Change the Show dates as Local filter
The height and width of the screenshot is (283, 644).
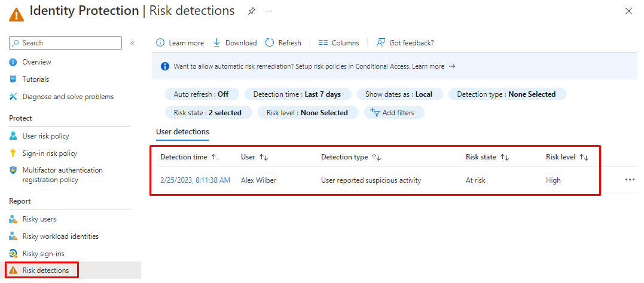pyautogui.click(x=398, y=94)
